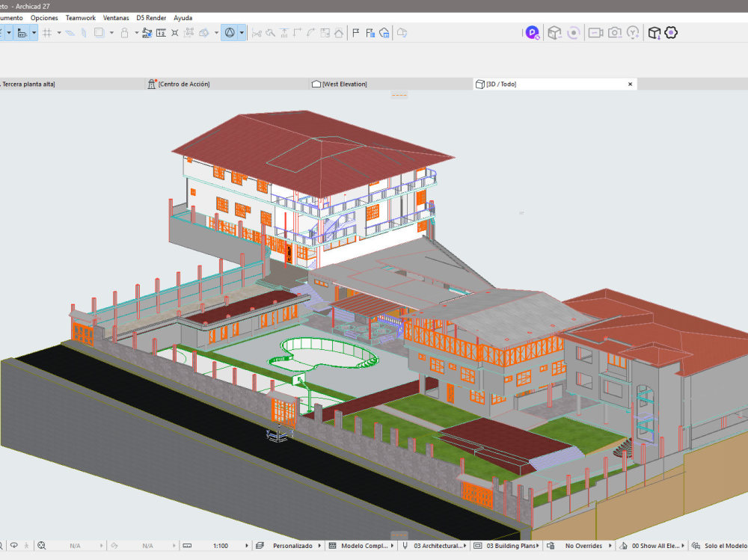The height and width of the screenshot is (560, 748).
Task: Open the grid snap dropdown arrow
Action: [59, 33]
